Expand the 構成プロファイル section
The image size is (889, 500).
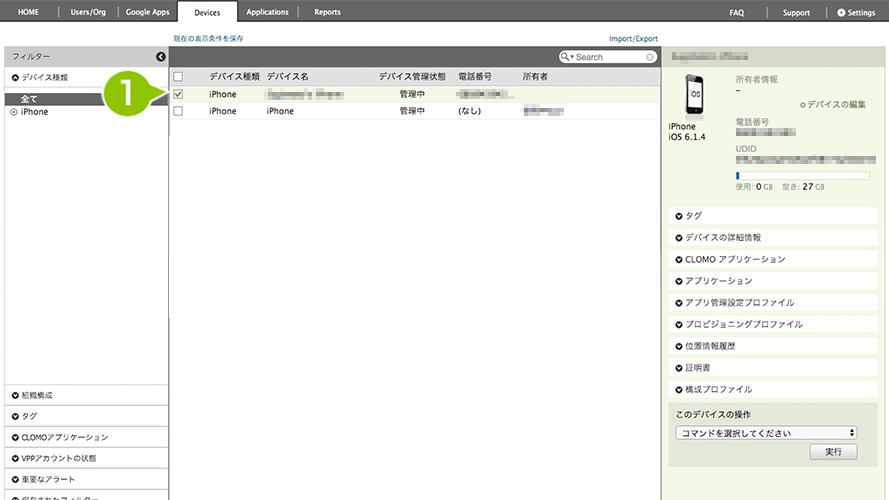[x=773, y=389]
